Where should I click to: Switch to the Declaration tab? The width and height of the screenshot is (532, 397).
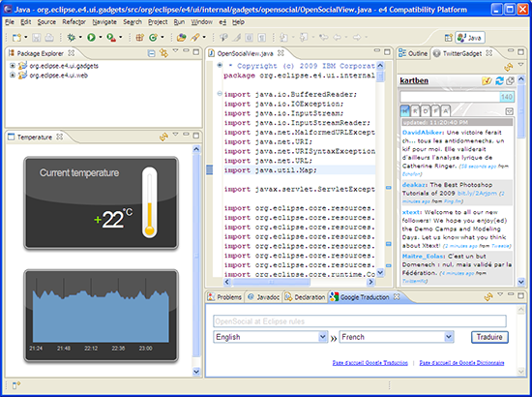pos(305,297)
